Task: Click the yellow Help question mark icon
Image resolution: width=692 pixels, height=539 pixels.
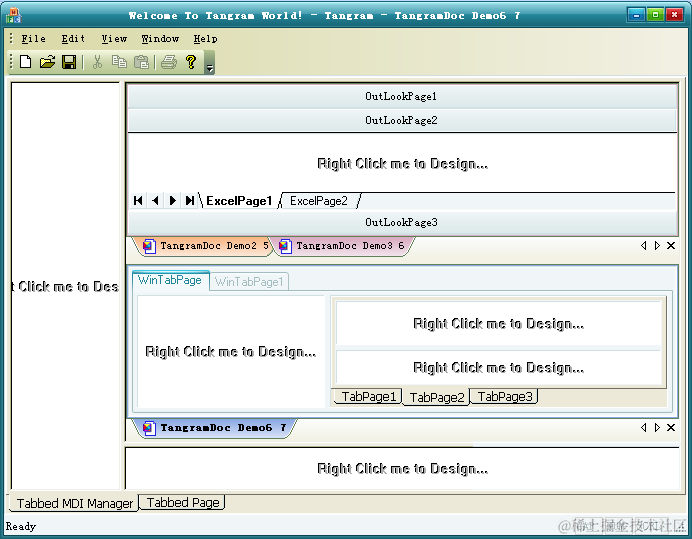Action: click(191, 62)
